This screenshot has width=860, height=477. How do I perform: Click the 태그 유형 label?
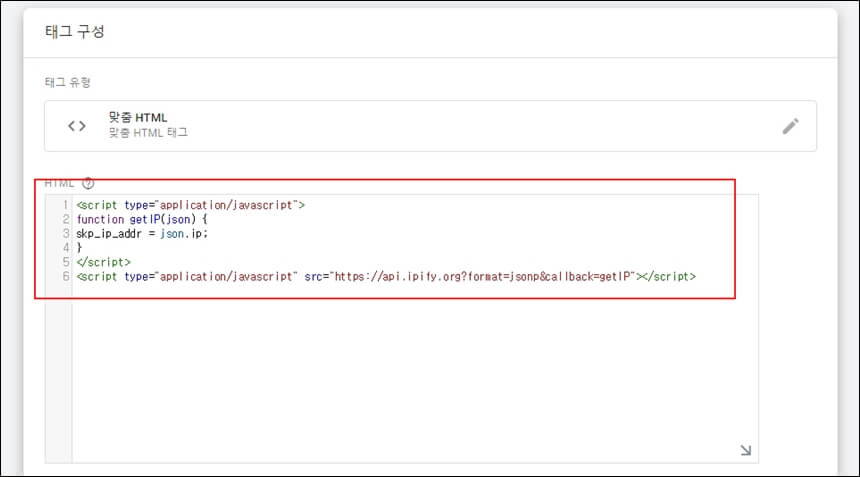[67, 82]
